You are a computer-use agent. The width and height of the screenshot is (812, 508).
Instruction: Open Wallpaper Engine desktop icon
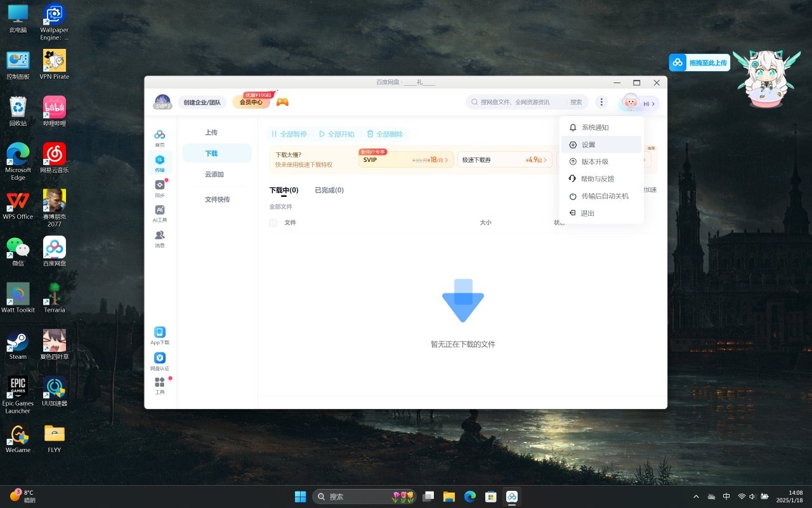[55, 22]
